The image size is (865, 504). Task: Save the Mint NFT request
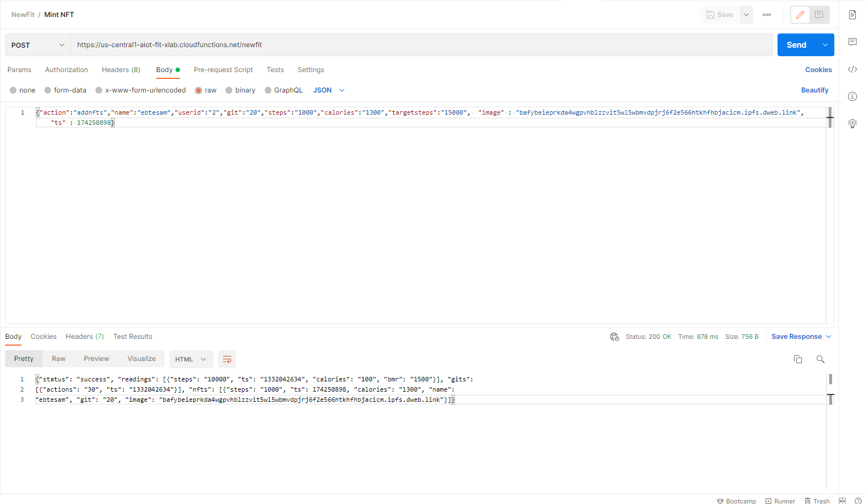click(x=720, y=15)
